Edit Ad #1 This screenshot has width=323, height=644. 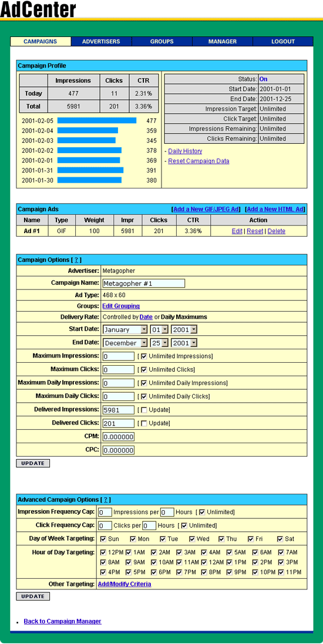click(237, 231)
